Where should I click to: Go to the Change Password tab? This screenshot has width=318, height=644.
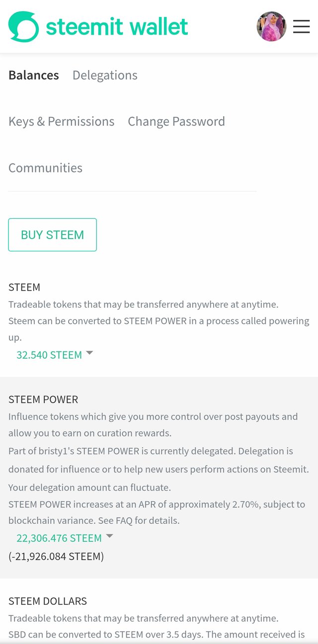(x=176, y=121)
